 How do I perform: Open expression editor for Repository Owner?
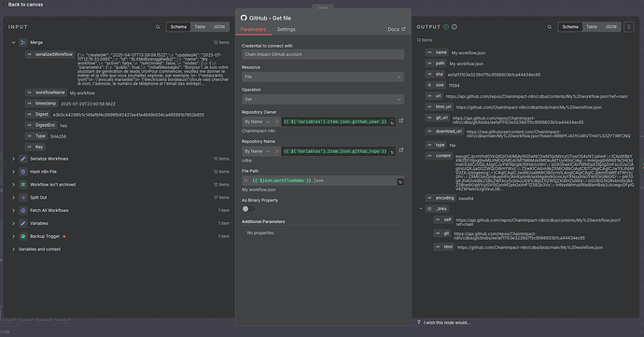(392, 122)
